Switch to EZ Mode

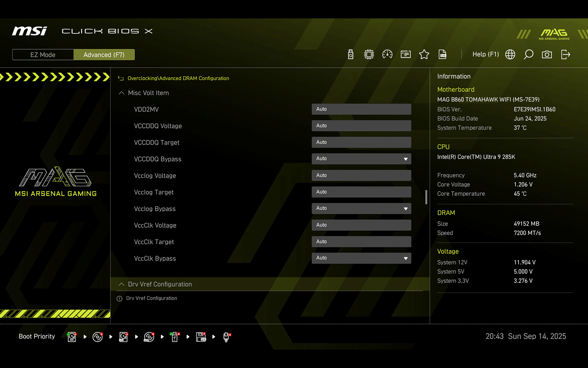tap(43, 54)
